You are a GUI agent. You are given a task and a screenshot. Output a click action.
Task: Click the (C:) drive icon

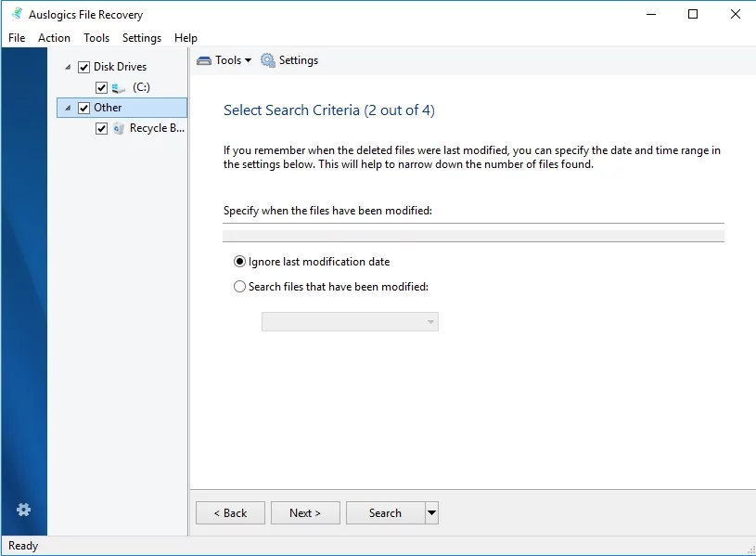click(119, 87)
